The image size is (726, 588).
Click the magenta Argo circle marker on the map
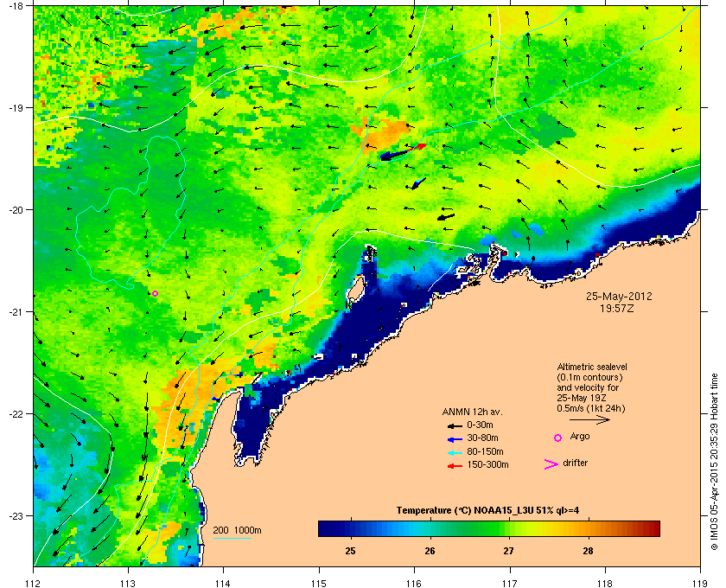(155, 293)
